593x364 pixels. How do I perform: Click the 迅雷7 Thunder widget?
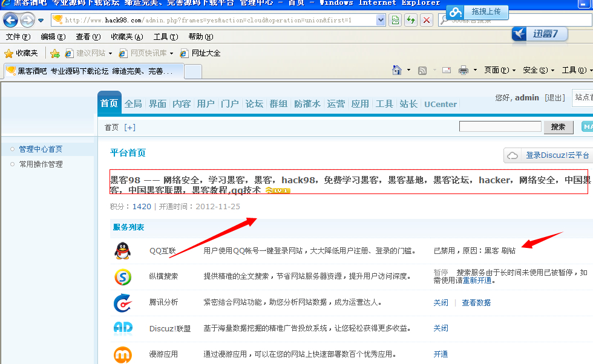[540, 34]
